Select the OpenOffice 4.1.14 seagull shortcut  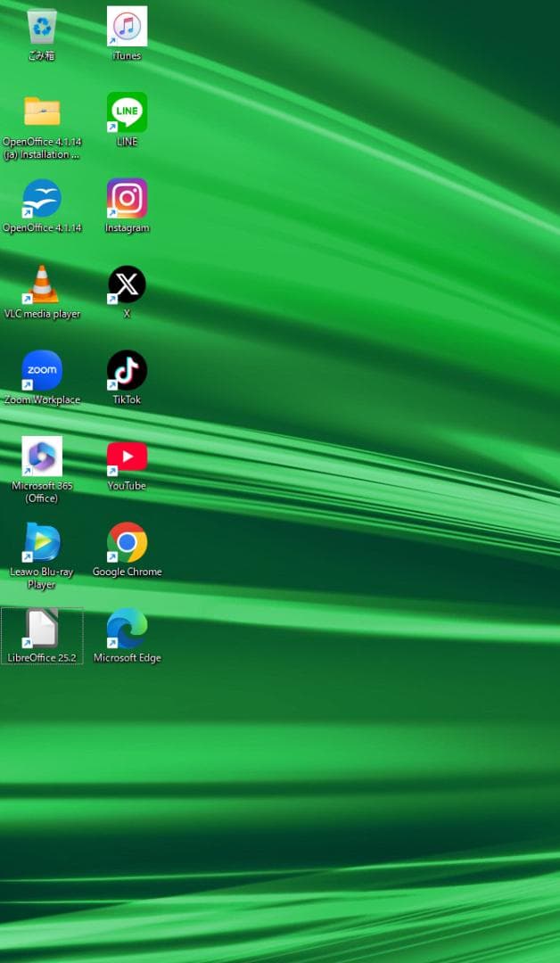click(42, 198)
